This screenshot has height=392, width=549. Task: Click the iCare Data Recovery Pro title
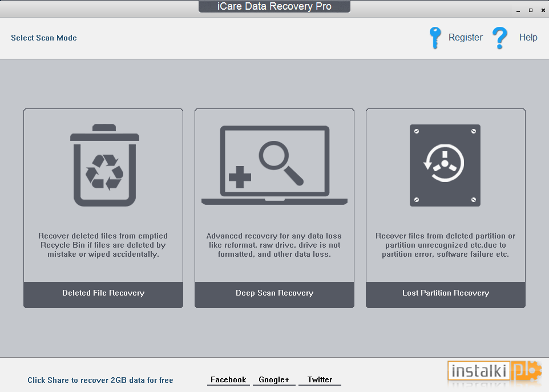pyautogui.click(x=274, y=6)
